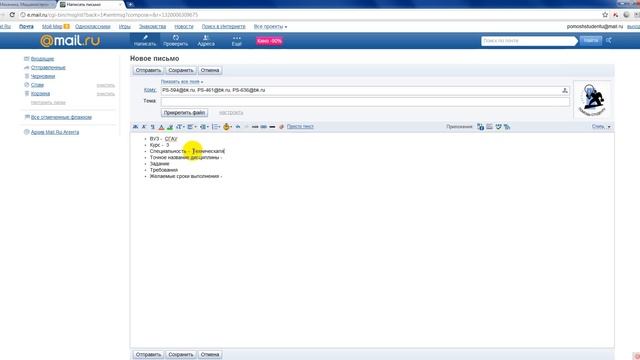Apply underline formatting in editor toolbar
640x360 pixels.
pyautogui.click(x=153, y=127)
